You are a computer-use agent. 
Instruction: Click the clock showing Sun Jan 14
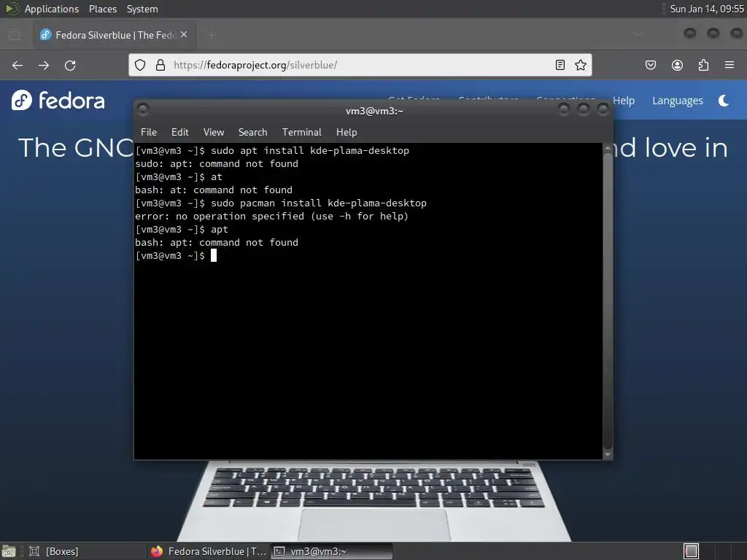[x=707, y=9]
